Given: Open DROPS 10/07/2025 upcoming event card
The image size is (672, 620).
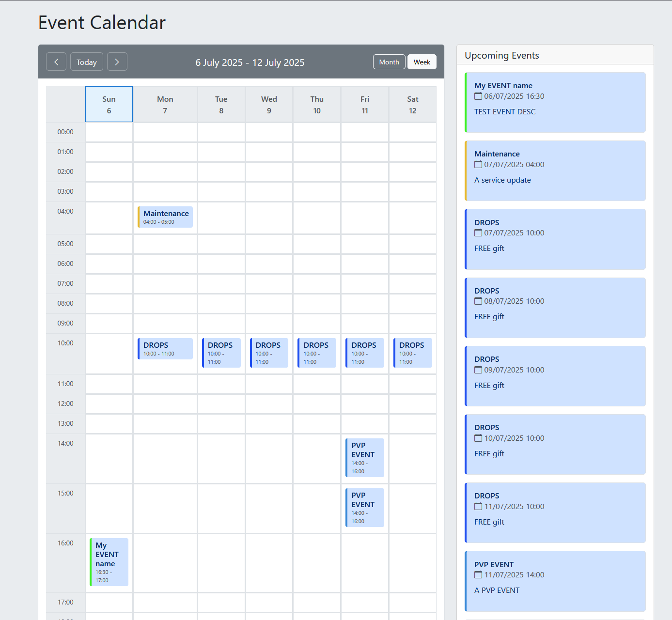Looking at the screenshot, I should 555,445.
